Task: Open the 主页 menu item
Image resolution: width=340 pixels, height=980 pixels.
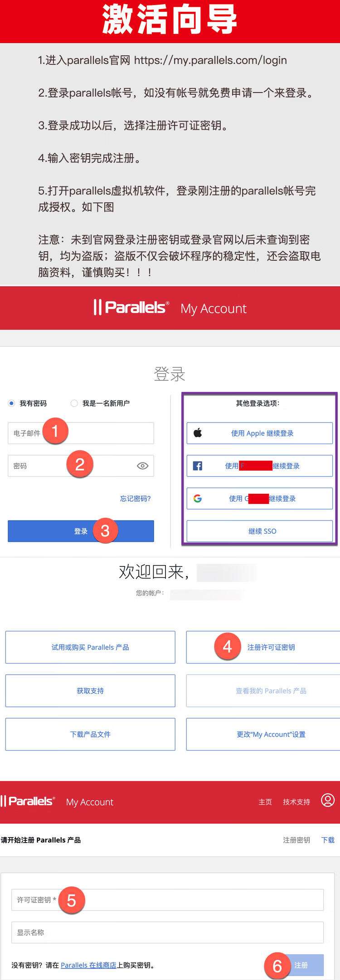Action: tap(265, 802)
